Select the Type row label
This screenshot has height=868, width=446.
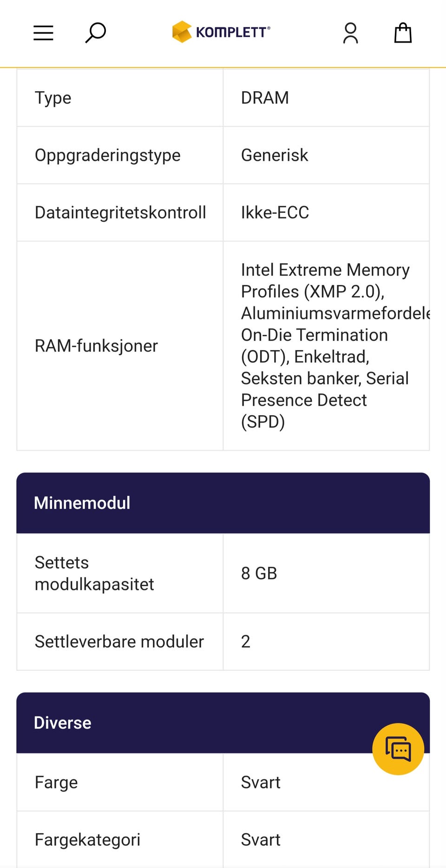(53, 98)
